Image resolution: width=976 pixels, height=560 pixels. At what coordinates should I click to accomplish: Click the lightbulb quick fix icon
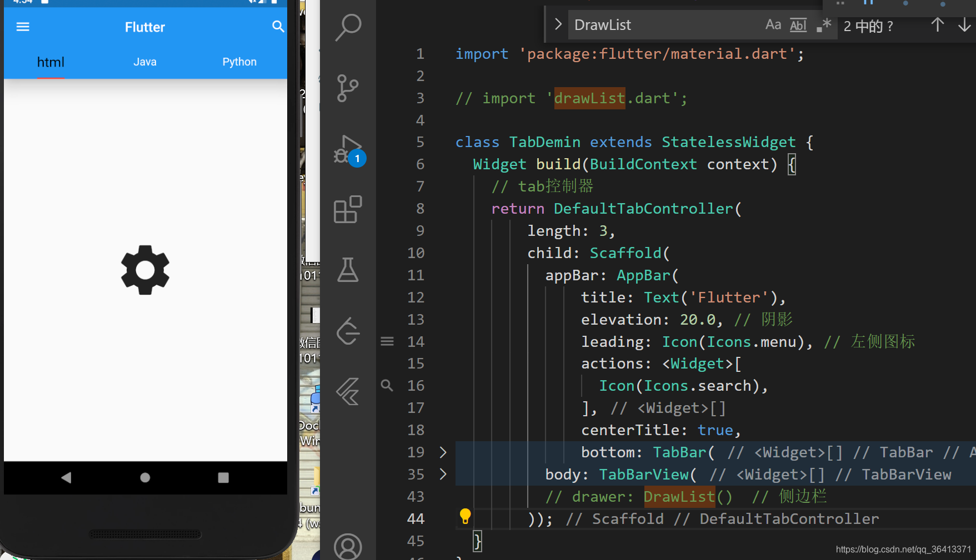(466, 517)
